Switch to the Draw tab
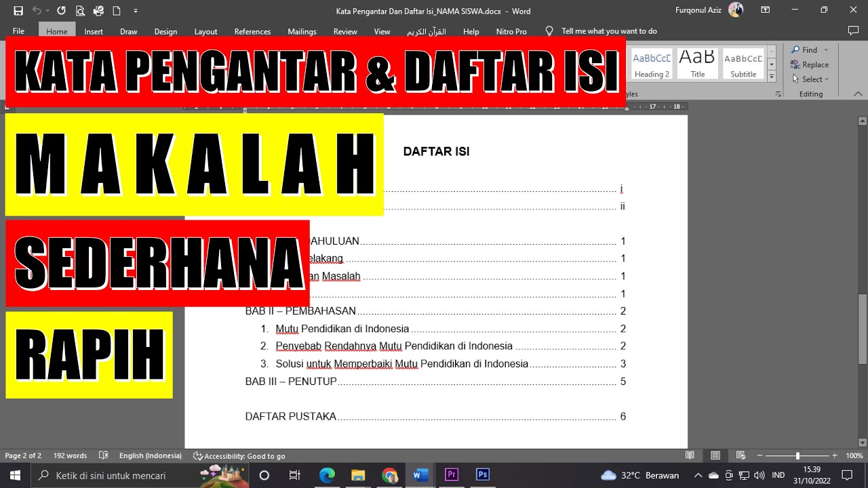The image size is (868, 488). click(x=129, y=31)
